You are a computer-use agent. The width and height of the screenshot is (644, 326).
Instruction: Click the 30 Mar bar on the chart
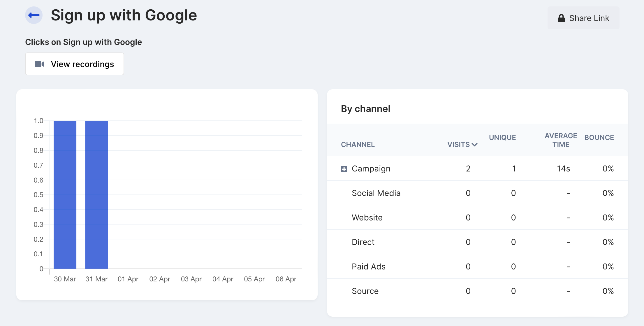(65, 194)
